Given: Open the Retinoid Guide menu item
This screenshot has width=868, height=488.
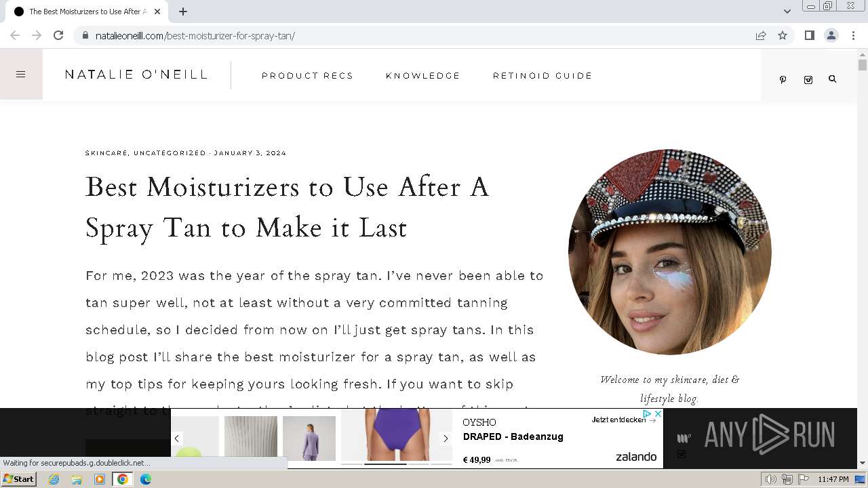Looking at the screenshot, I should click(x=542, y=75).
